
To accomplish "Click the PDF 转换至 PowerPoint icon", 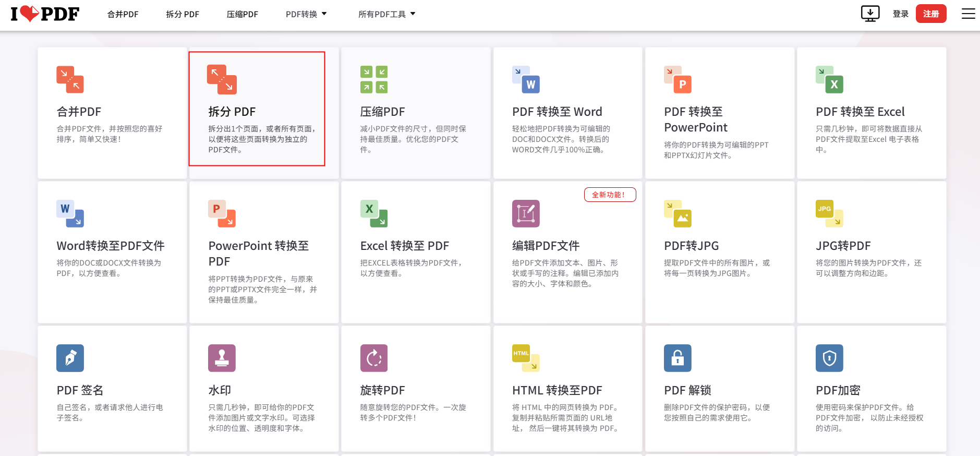I will pos(677,80).
